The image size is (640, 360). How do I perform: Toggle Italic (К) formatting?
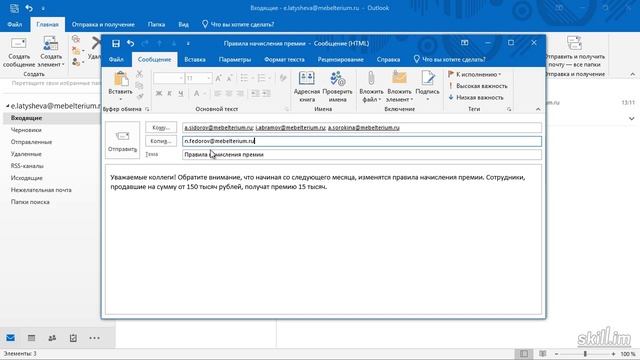tap(169, 93)
